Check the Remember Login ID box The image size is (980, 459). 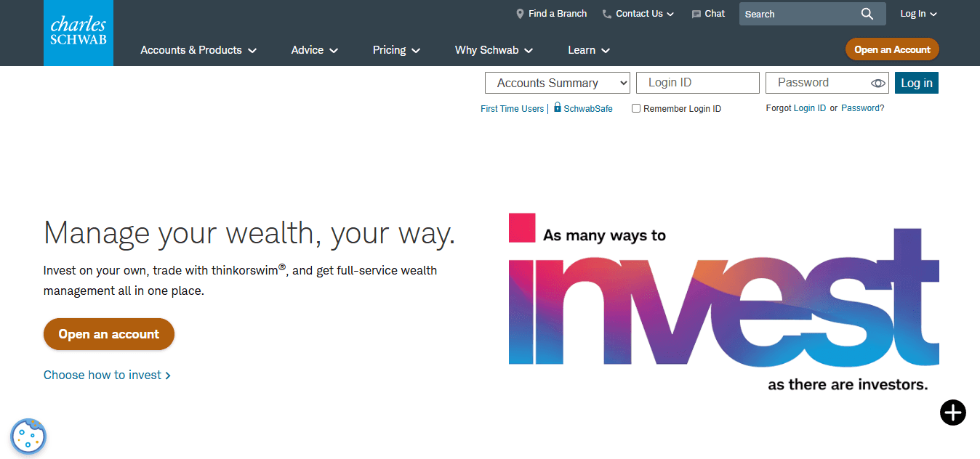click(x=636, y=107)
